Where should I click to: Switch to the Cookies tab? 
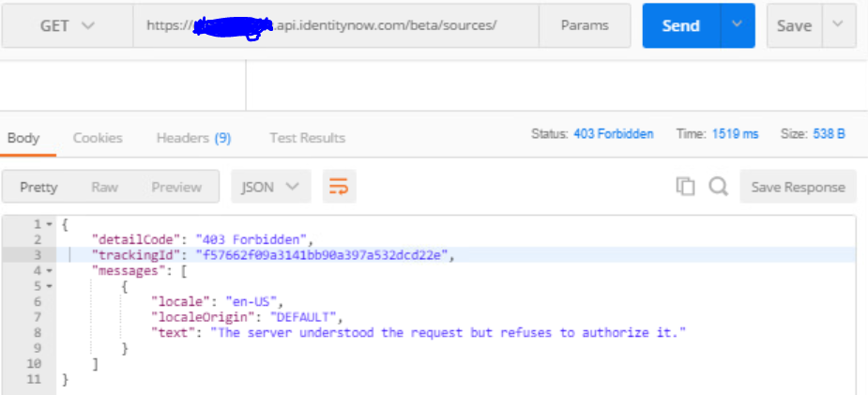tap(98, 138)
